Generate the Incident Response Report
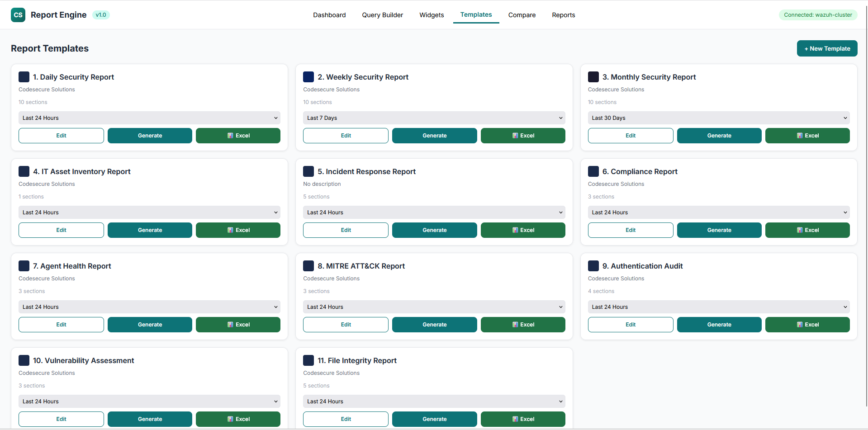Image resolution: width=868 pixels, height=430 pixels. click(434, 230)
